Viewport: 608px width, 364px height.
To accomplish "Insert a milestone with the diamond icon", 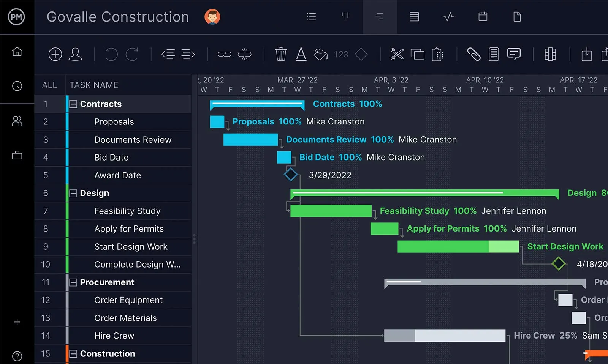I will [361, 54].
